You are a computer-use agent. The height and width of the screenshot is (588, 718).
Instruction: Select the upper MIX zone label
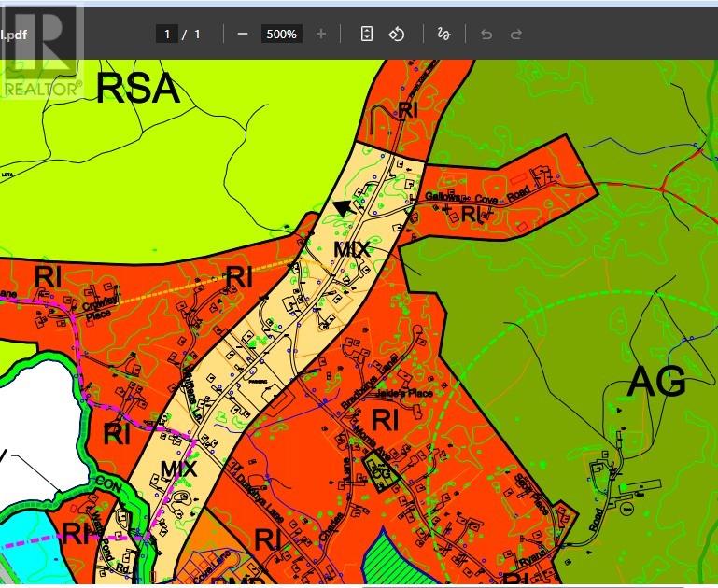point(351,250)
